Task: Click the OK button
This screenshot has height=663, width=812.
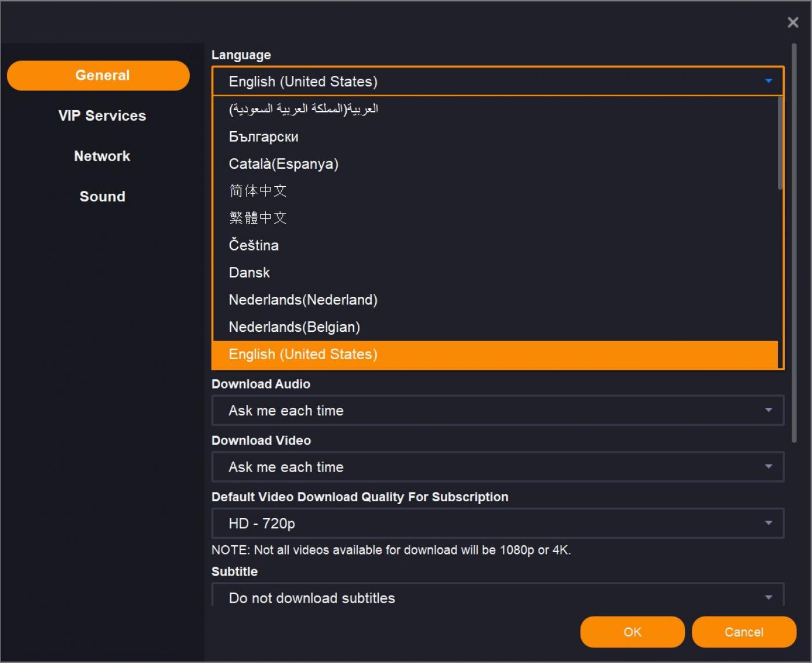Action: (x=632, y=632)
